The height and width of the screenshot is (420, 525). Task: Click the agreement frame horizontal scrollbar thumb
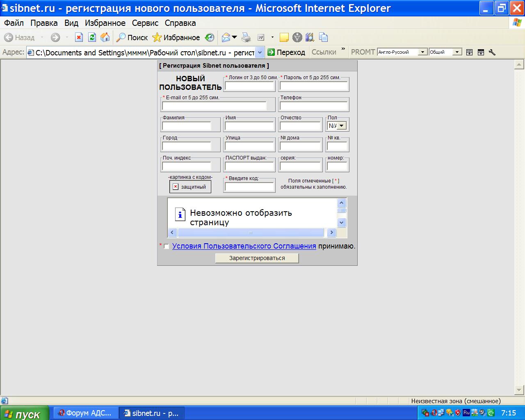[x=251, y=233]
